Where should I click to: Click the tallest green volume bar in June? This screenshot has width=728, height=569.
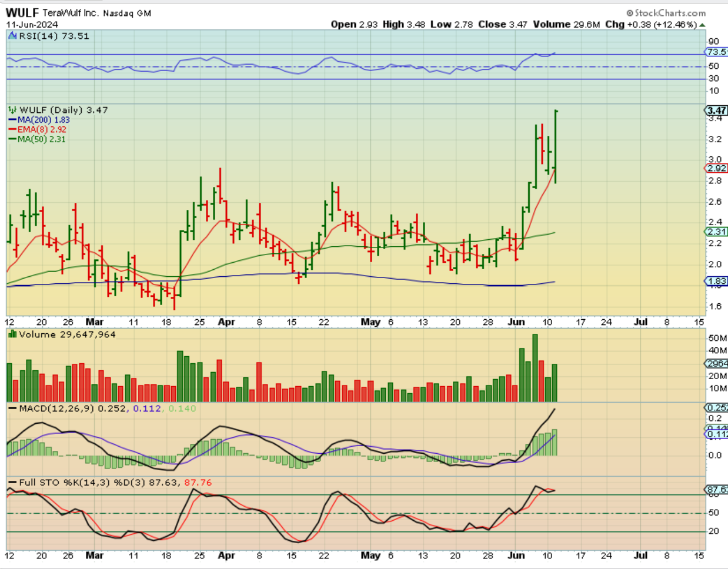coord(535,368)
